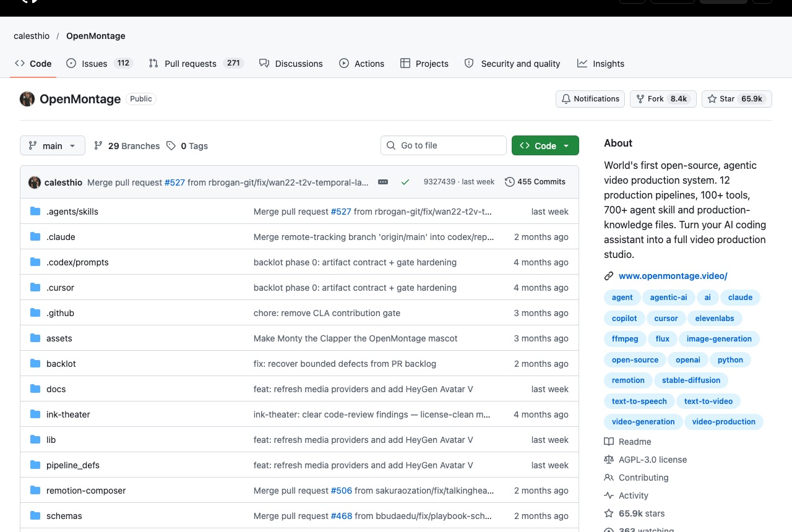Open the main branch dropdown
The image size is (792, 532).
pos(52,146)
